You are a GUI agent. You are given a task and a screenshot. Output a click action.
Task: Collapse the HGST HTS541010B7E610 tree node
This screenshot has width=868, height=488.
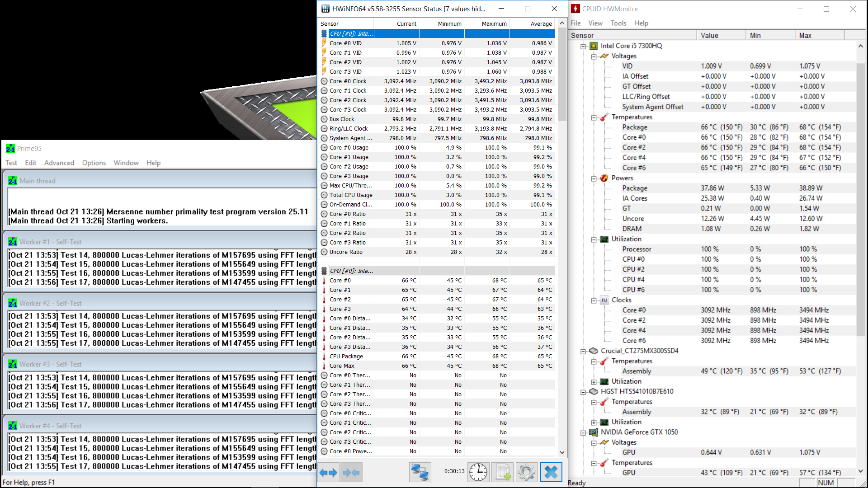coord(583,392)
